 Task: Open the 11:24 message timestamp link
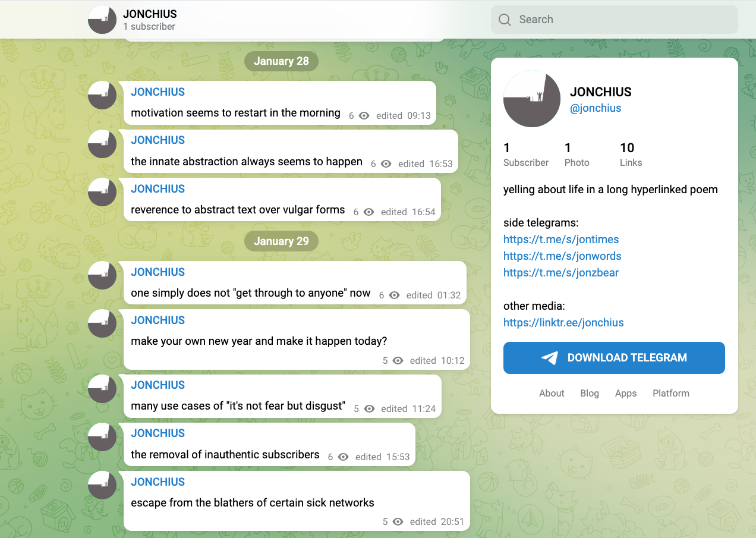click(x=424, y=409)
